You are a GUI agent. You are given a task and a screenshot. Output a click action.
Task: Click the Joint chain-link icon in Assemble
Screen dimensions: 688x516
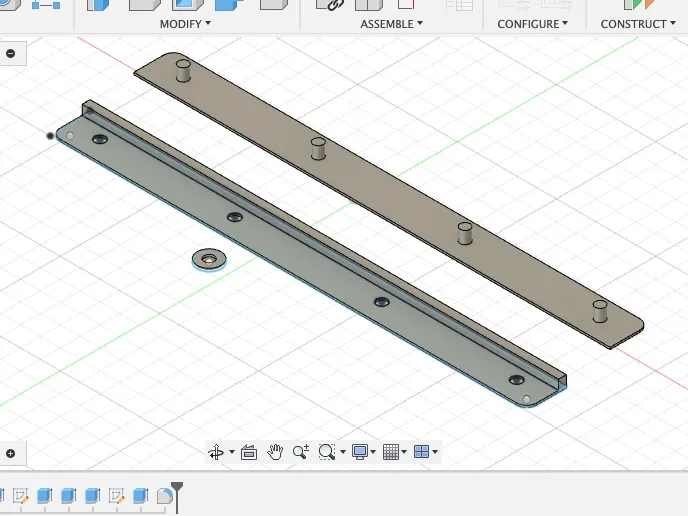tap(330, 5)
